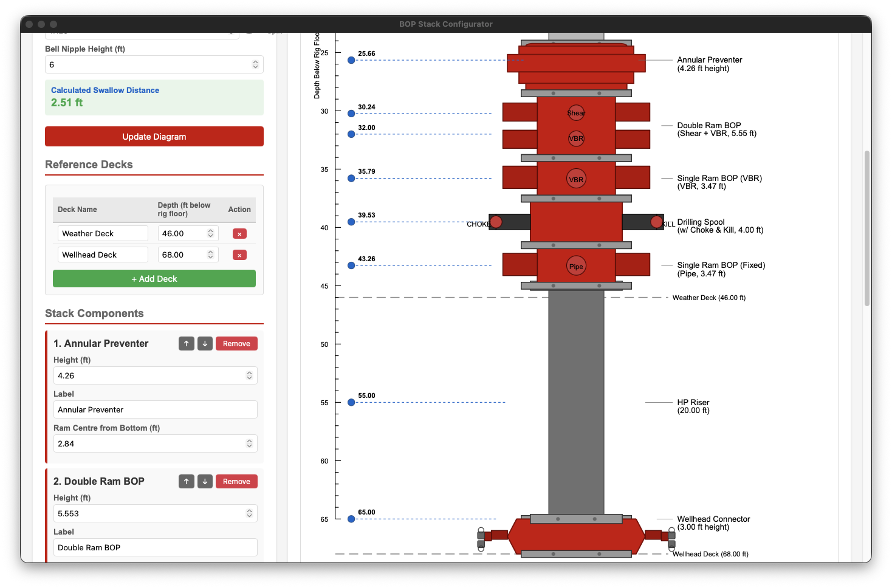Click the Update Diagram button
This screenshot has height=588, width=892.
(154, 136)
